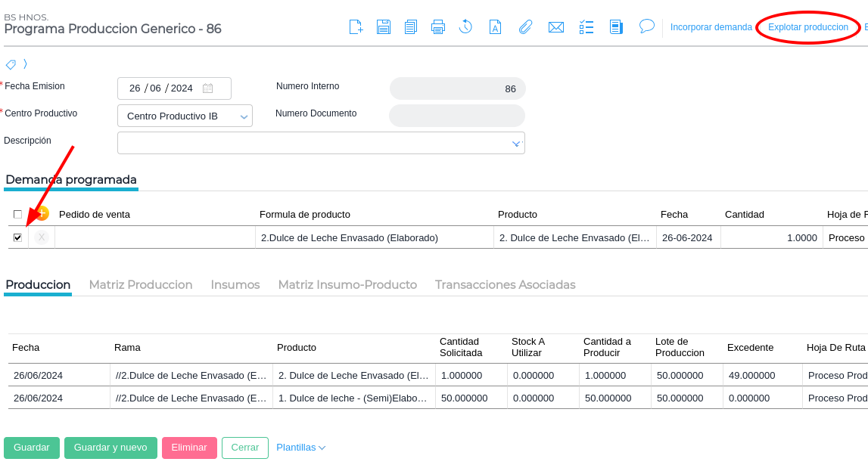Click the 'Excedente' column header
Viewport: 868px width, 468px height.
(750, 347)
